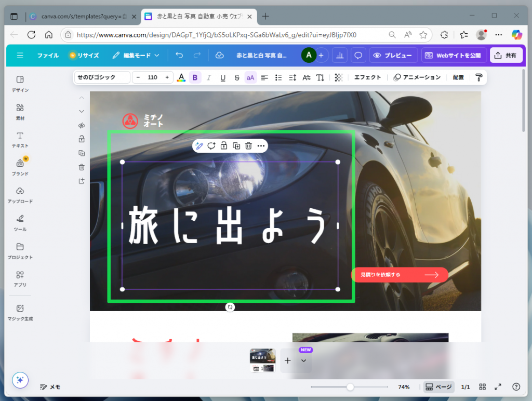Select the list bullet icon in toolbar

click(x=278, y=77)
